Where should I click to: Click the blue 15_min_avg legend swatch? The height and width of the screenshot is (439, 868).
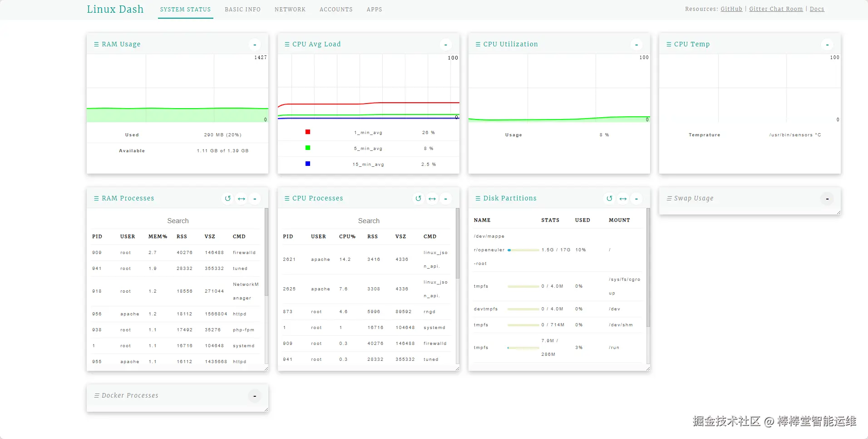[308, 164]
